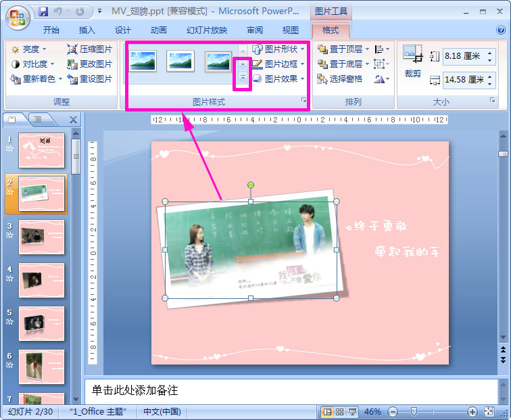
Task: Open the size dialog launcher
Action: pyautogui.click(x=493, y=100)
